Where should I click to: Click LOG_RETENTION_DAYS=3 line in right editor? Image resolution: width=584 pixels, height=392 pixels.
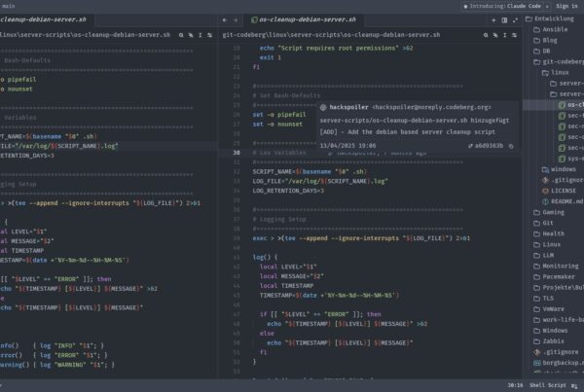point(288,191)
